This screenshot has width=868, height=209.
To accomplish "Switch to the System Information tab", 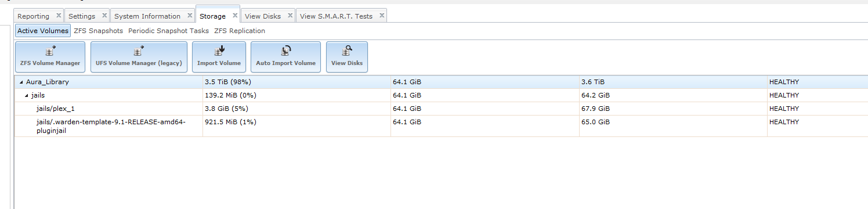I will [147, 16].
